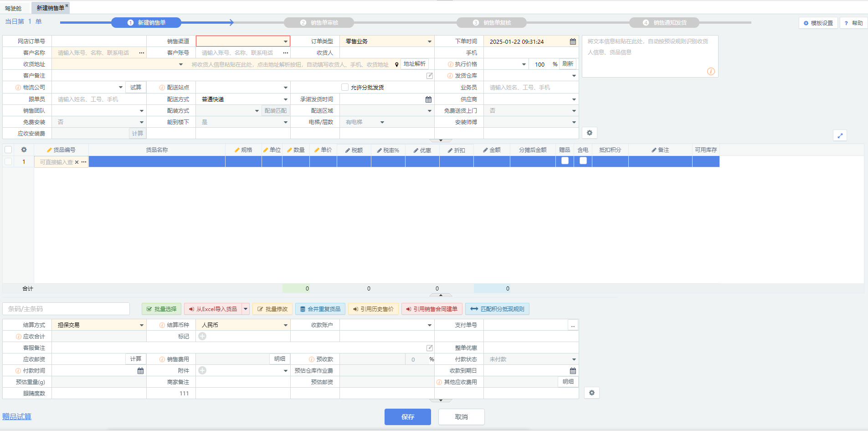Expand the 销售渠道 dropdown

click(285, 42)
